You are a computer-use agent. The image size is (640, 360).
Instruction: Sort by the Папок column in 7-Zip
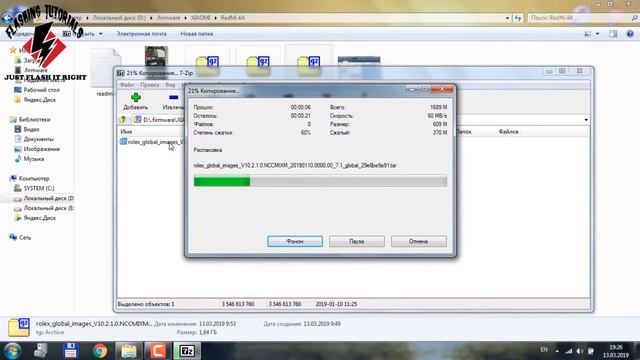tap(464, 132)
